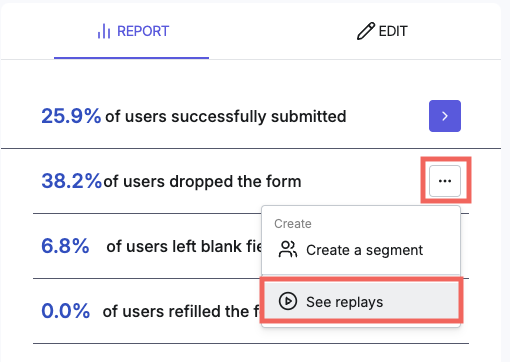Select the 'of users successfully submitted' text
This screenshot has height=362, width=510.
(226, 116)
